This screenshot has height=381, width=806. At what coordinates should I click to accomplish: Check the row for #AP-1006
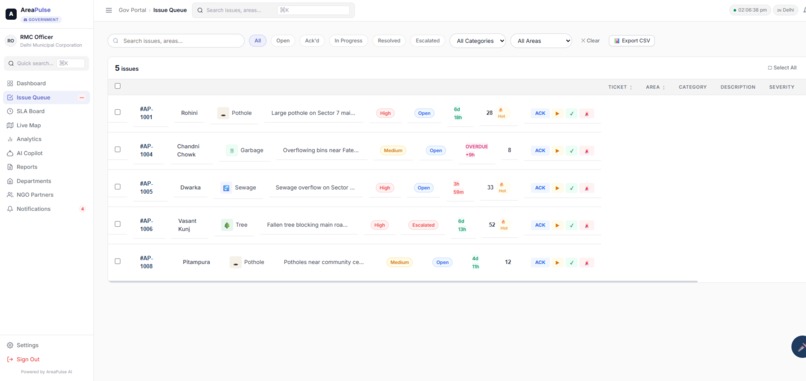pyautogui.click(x=118, y=224)
